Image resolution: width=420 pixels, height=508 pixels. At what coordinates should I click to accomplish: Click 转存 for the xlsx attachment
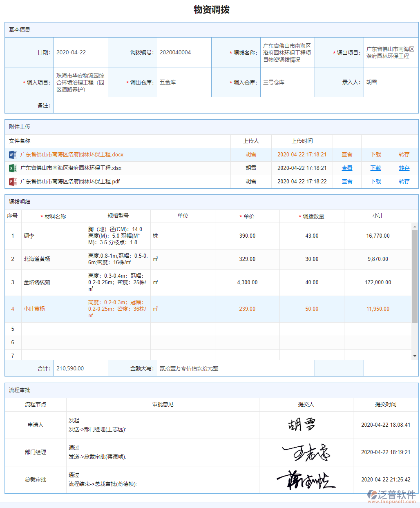click(x=404, y=168)
